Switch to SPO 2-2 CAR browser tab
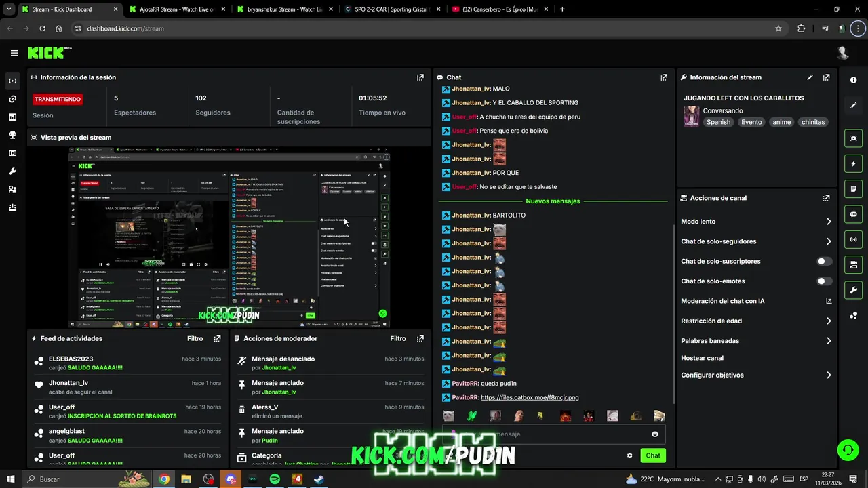The width and height of the screenshot is (868, 488). pyautogui.click(x=391, y=9)
